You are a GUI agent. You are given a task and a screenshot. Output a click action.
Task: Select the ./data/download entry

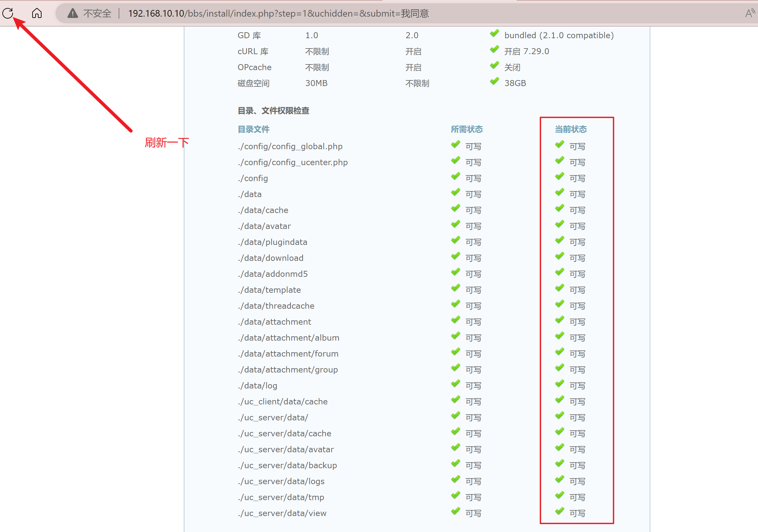(x=271, y=258)
